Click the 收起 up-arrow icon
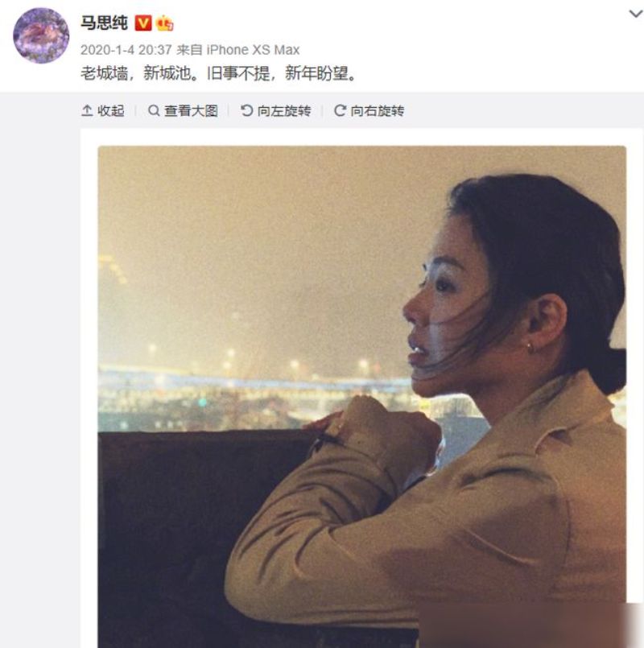The height and width of the screenshot is (648, 644). point(87,111)
